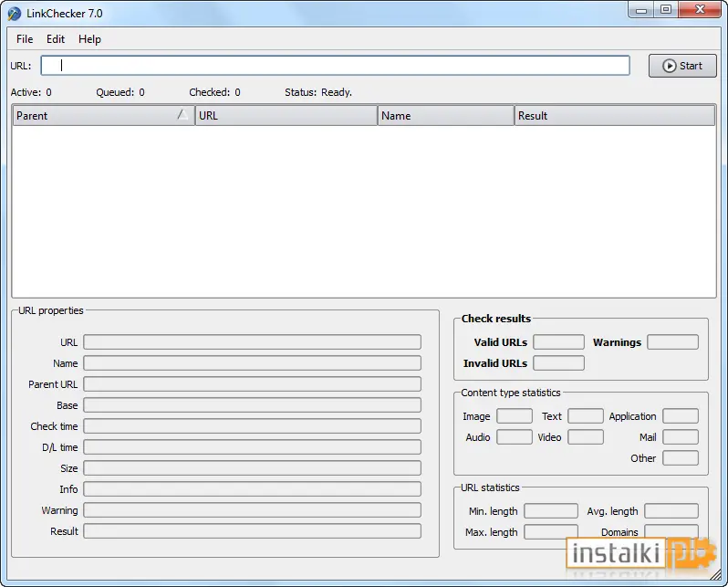Maximize the LinkChecker window

pos(666,10)
